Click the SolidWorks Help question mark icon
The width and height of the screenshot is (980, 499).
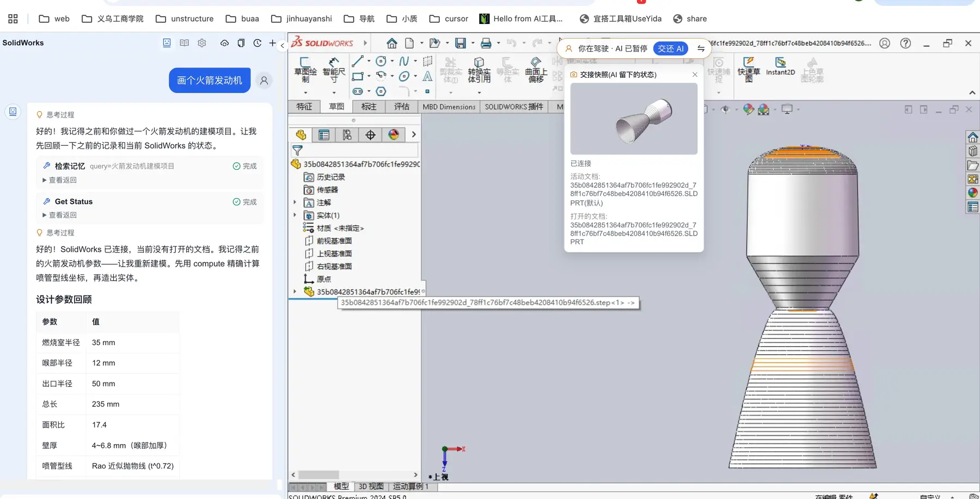905,43
